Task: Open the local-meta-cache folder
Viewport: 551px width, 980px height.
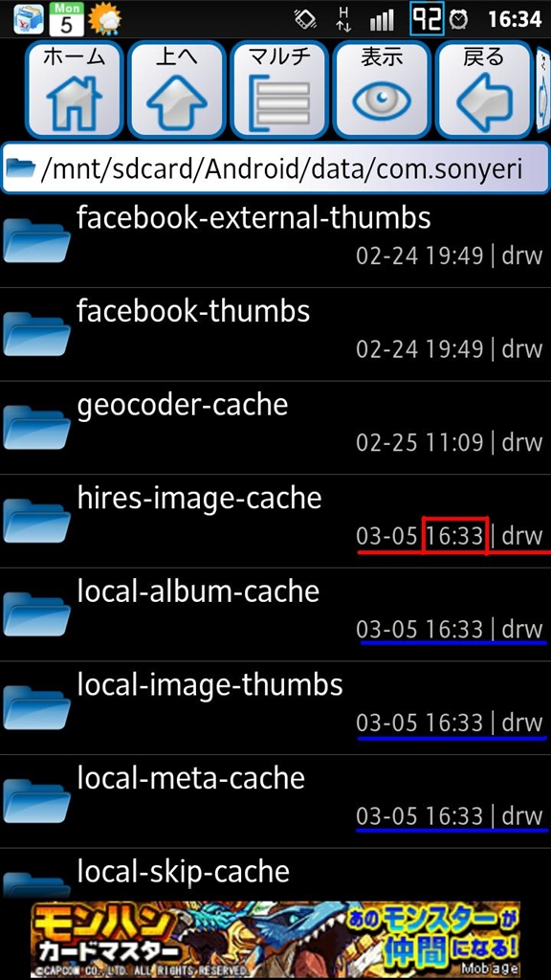Action: point(275,801)
